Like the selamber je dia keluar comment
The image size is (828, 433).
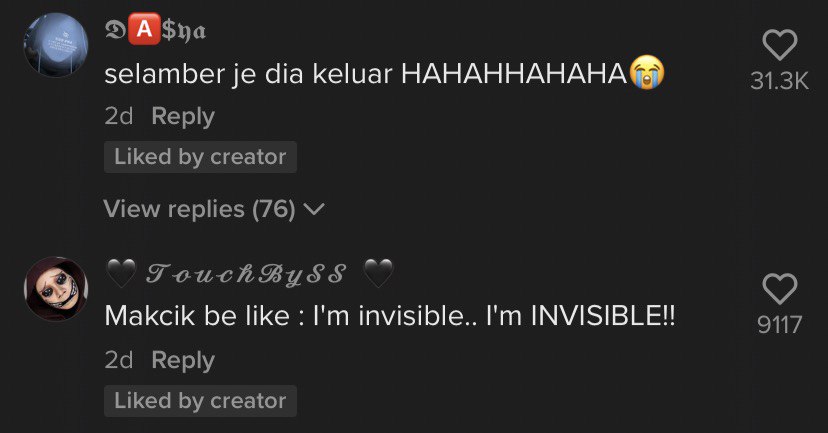tap(779, 45)
